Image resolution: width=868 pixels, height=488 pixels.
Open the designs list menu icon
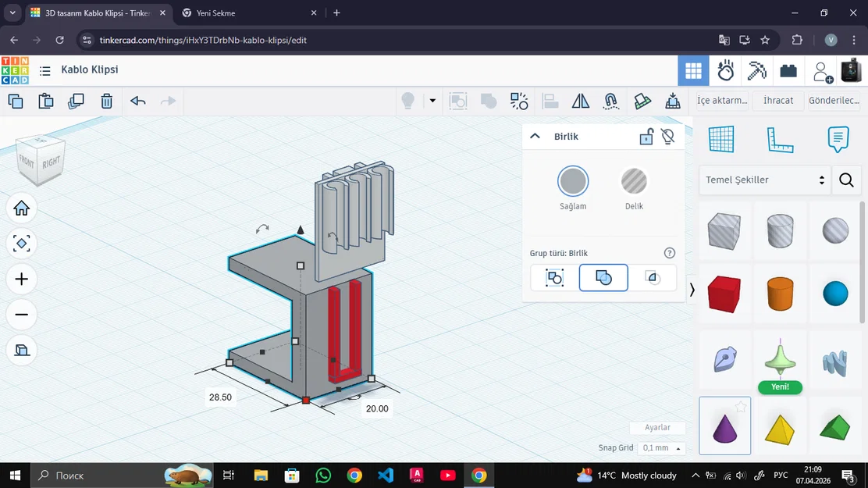[45, 70]
